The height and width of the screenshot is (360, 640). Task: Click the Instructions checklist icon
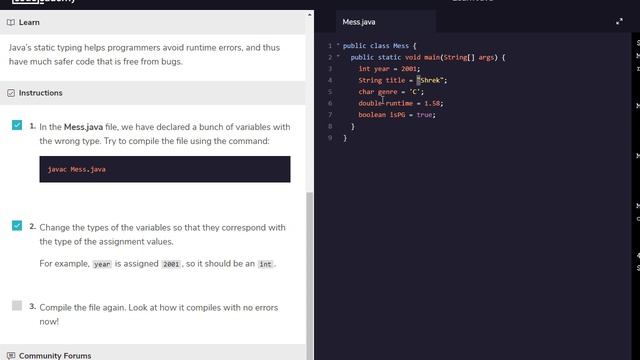11,93
